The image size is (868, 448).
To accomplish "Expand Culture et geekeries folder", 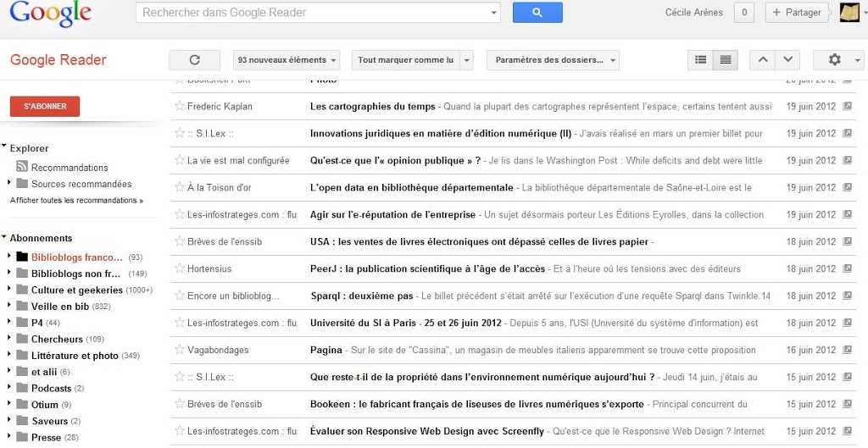I will (x=8, y=289).
